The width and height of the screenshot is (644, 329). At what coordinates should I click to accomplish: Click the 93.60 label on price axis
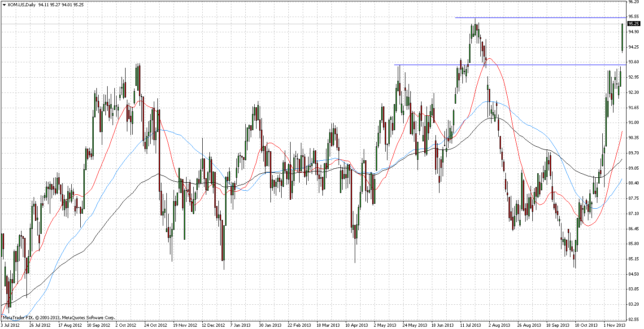633,62
